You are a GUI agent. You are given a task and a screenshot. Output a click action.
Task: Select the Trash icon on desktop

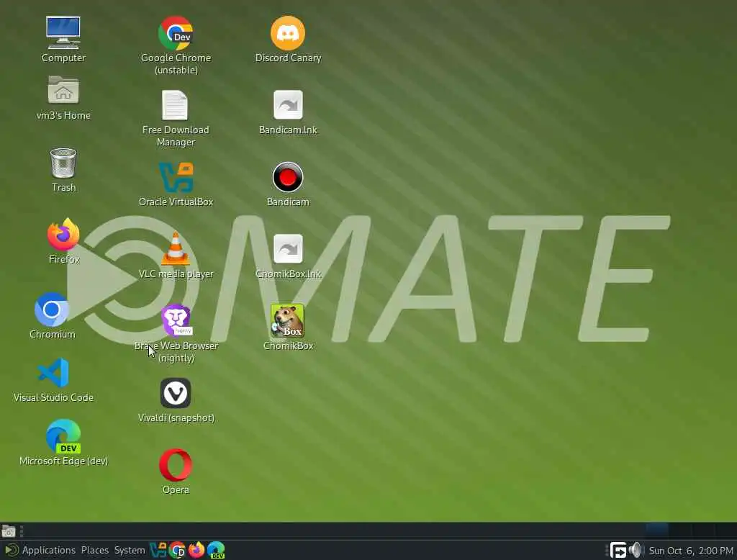click(x=63, y=163)
